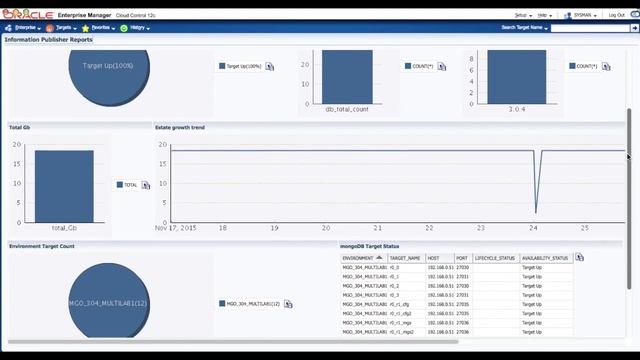Click port 27035 in r0_r1_cfg row
The width and height of the screenshot is (640, 360).
pos(462,304)
